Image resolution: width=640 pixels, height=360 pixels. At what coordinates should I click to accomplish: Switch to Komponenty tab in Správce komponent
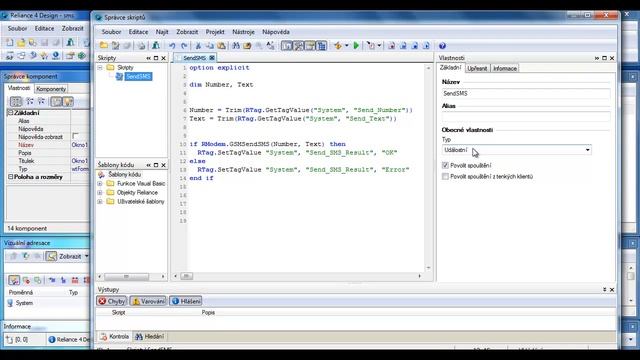(51, 89)
